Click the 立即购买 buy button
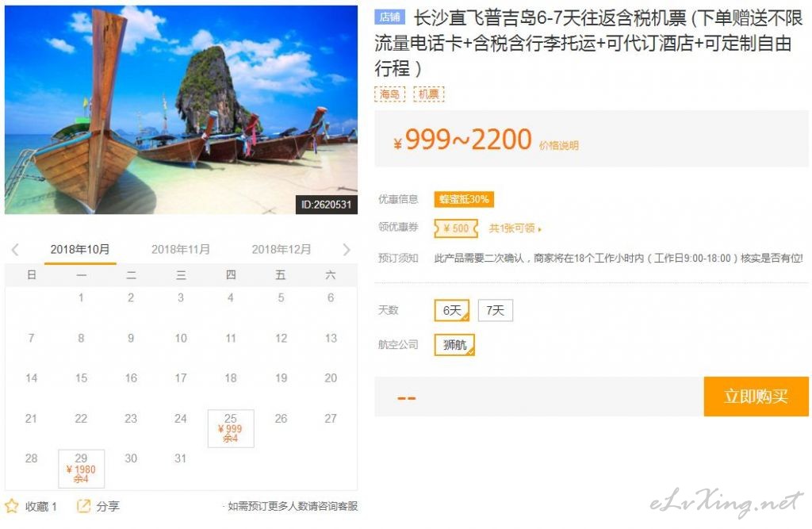812x529 pixels. pyautogui.click(x=756, y=397)
